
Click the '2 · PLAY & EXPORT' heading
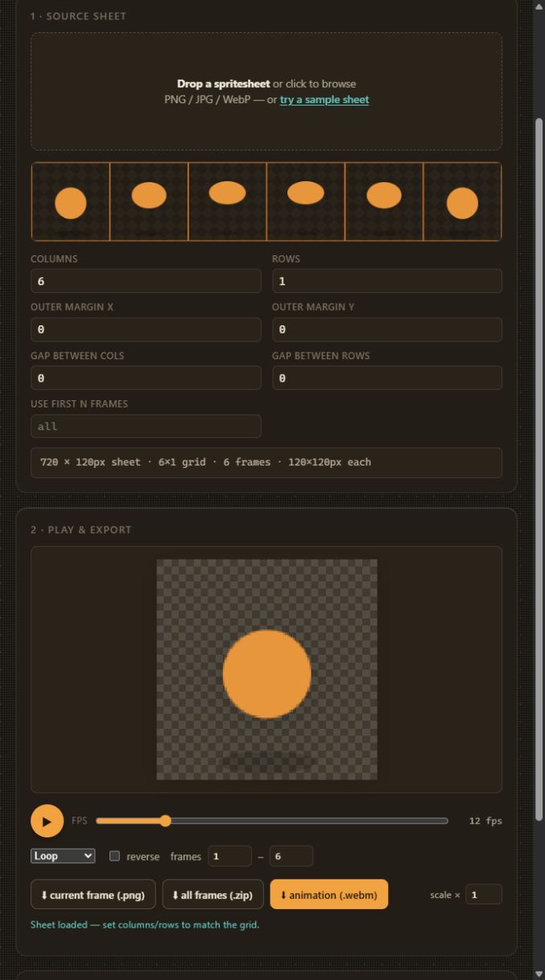pyautogui.click(x=81, y=530)
